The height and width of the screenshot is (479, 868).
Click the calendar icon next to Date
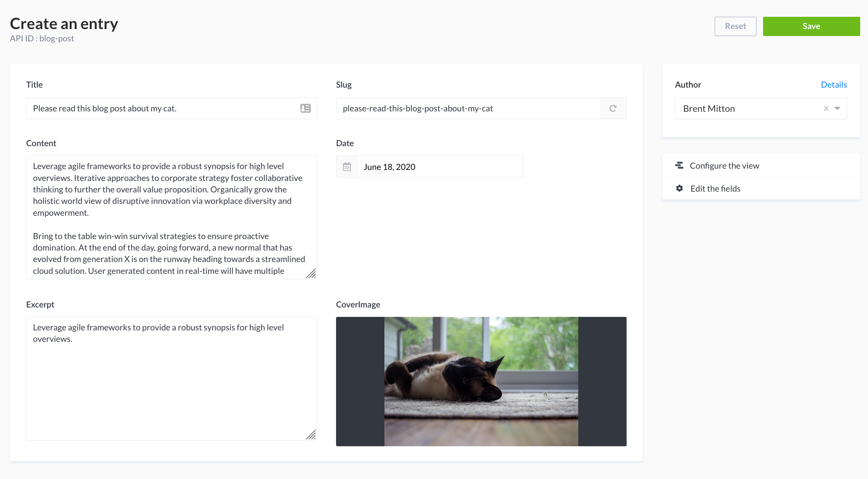347,166
